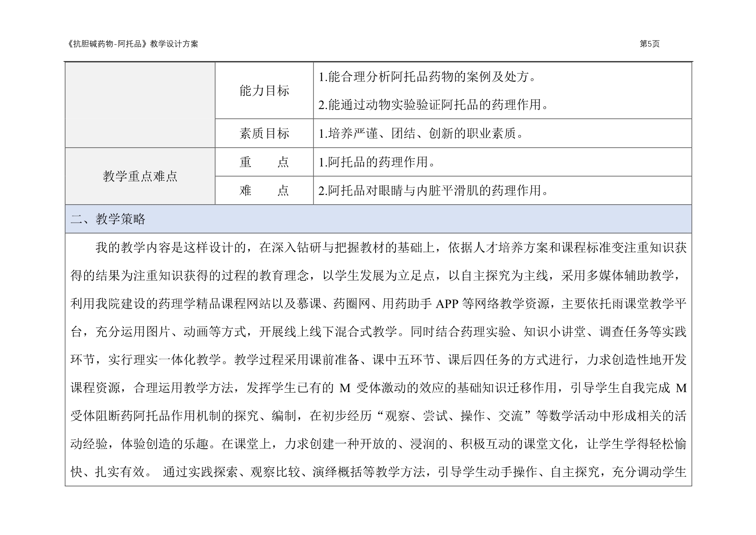Click the empty top-left table cell
Image resolution: width=756 pixels, height=535 pixels.
tap(140, 105)
